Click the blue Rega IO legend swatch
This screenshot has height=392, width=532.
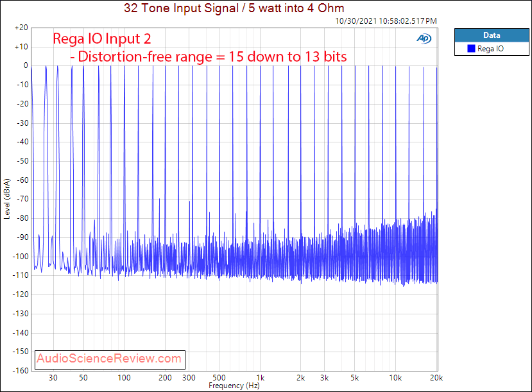[471, 49]
